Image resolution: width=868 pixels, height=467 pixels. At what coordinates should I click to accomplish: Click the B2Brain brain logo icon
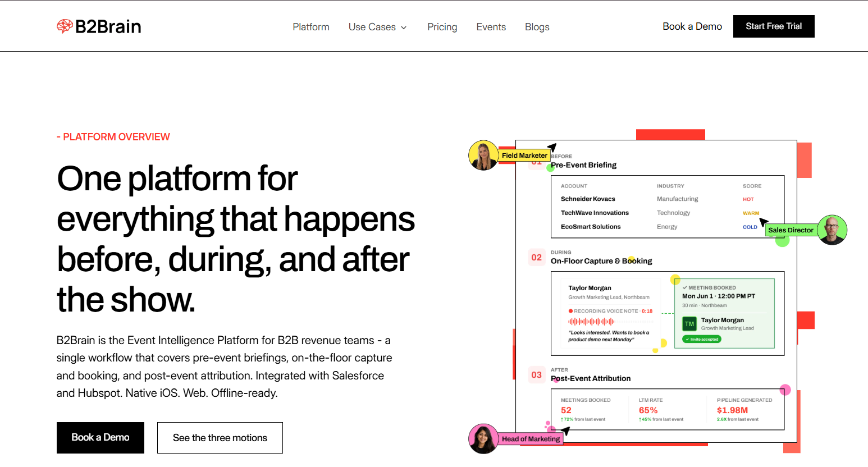65,26
